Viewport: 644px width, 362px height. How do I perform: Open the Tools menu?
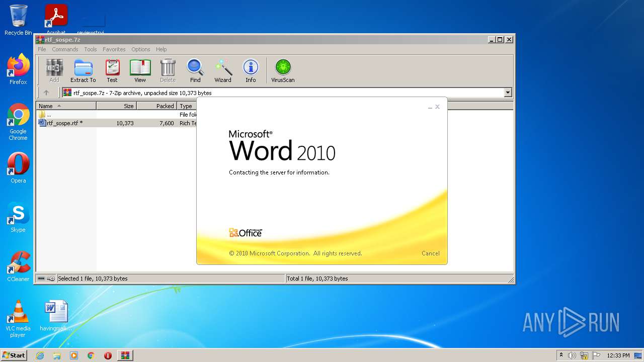point(91,49)
